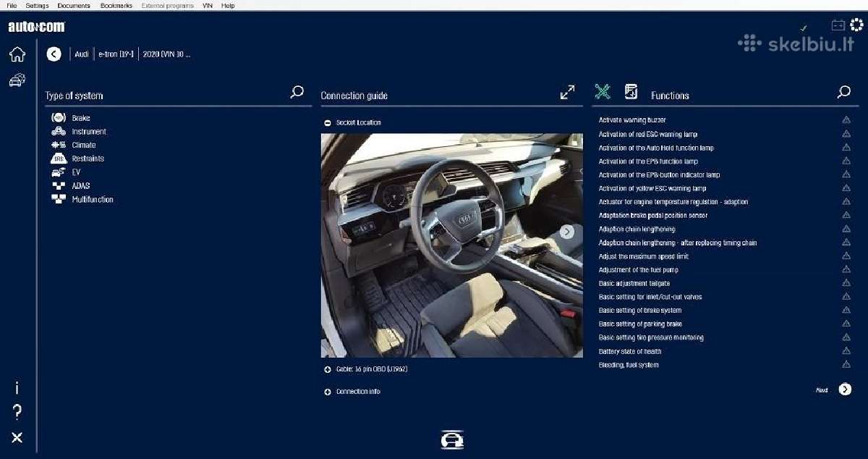Collapse the Socket Location section
The width and height of the screenshot is (868, 459).
328,123
